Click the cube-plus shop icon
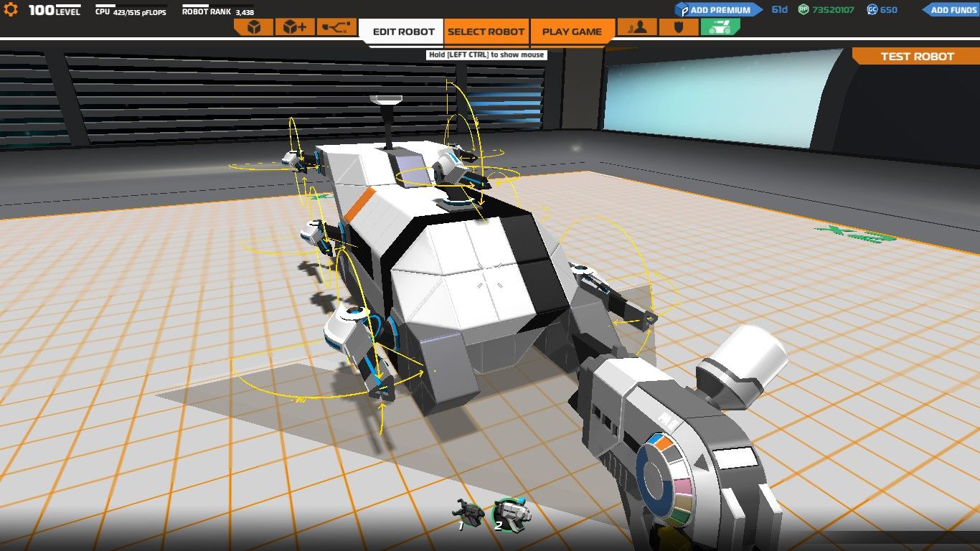980x551 pixels. pyautogui.click(x=295, y=27)
